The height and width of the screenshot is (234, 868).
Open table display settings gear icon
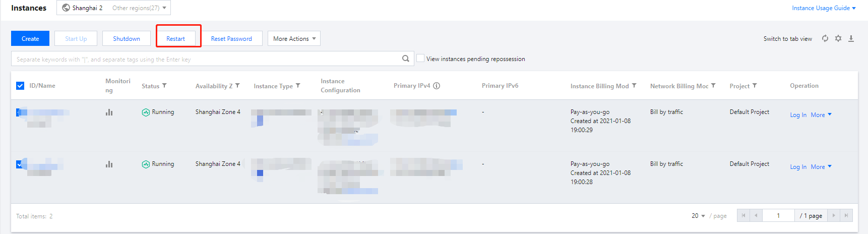pyautogui.click(x=838, y=38)
